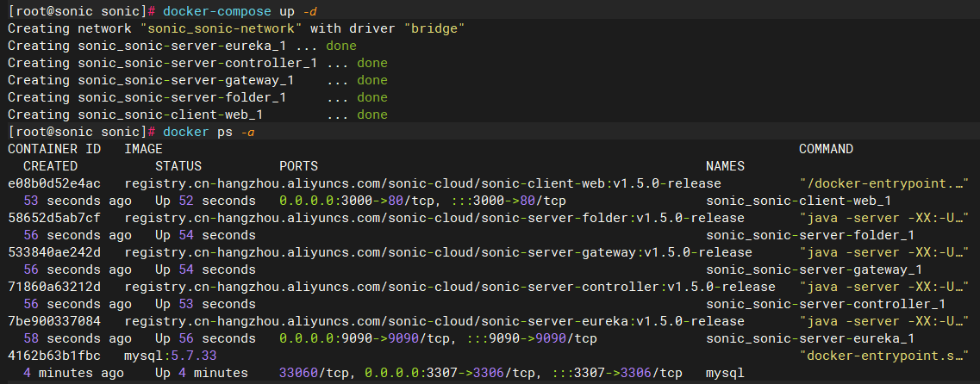The image size is (980, 384).
Task: Click the STATUS column header
Action: [178, 166]
